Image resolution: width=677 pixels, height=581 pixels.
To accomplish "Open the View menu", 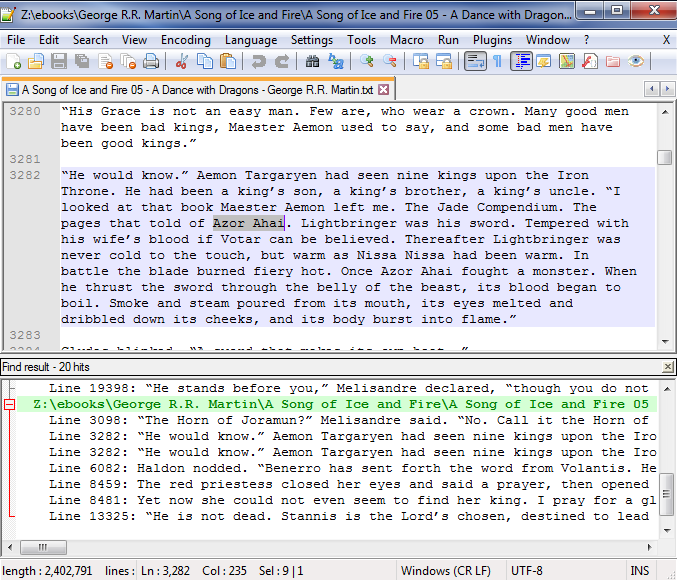I will coord(134,40).
